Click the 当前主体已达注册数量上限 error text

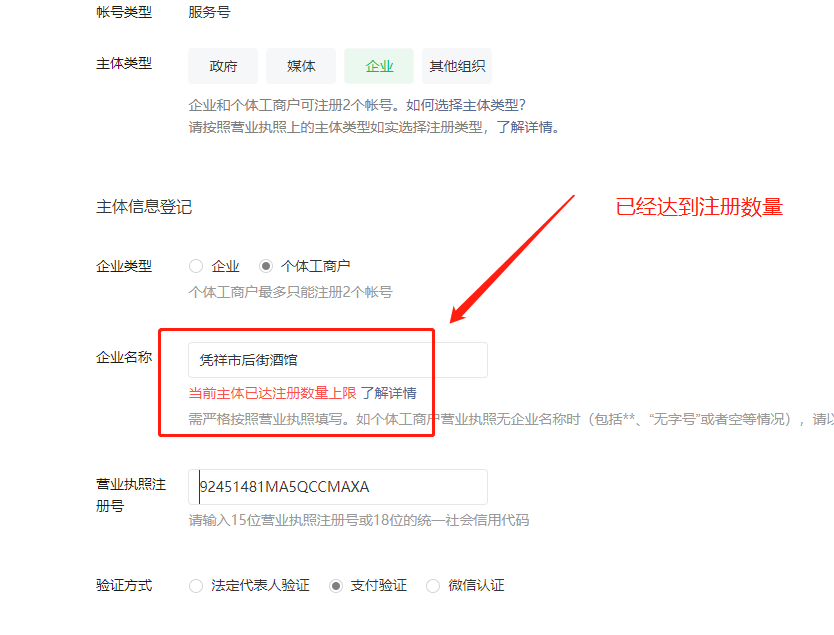coord(272,393)
